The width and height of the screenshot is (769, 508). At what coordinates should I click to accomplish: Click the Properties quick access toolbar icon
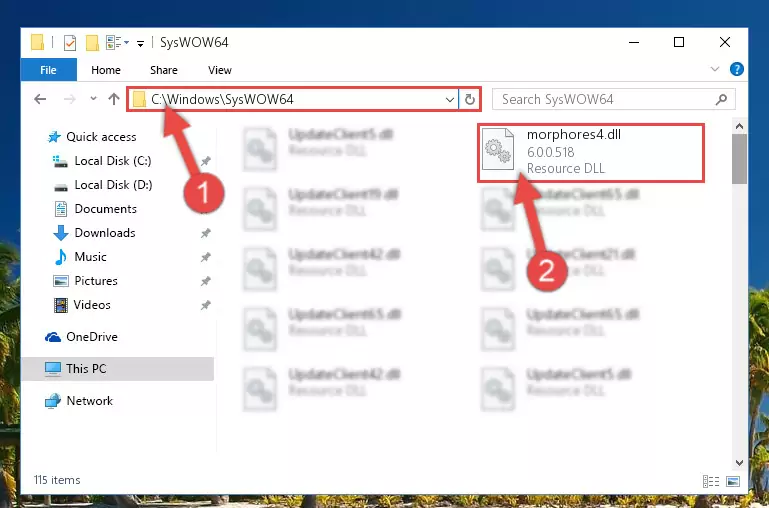point(70,43)
